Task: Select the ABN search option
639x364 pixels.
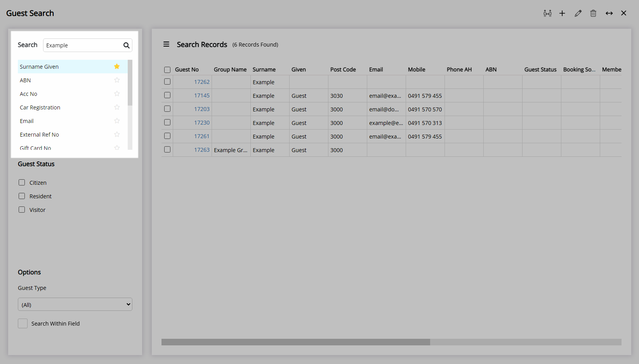Action: click(x=73, y=80)
